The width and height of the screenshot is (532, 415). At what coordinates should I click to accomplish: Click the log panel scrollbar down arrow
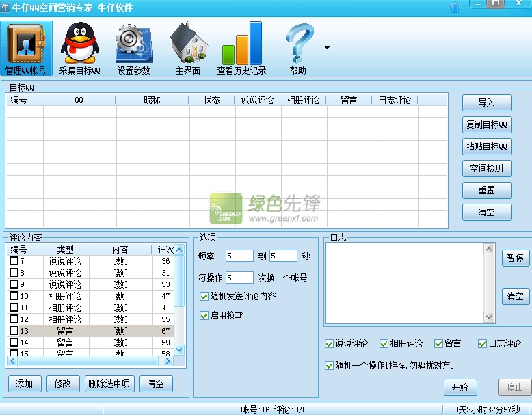click(489, 317)
